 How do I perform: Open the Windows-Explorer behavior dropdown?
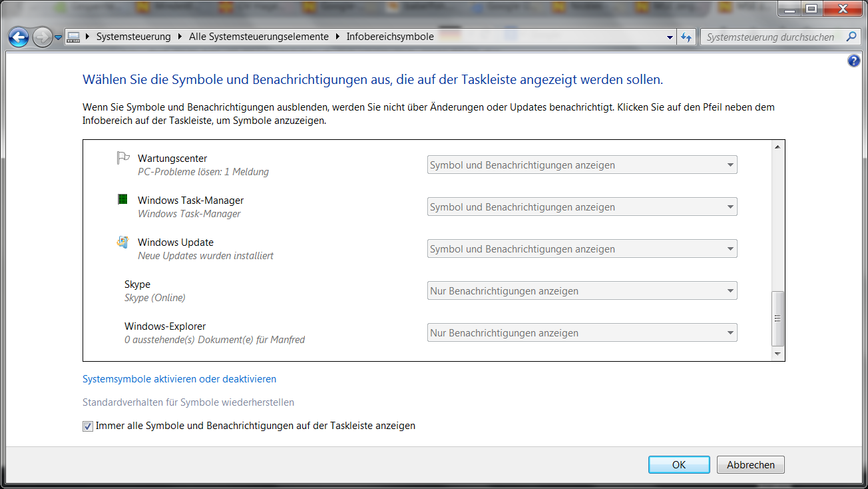click(x=582, y=332)
